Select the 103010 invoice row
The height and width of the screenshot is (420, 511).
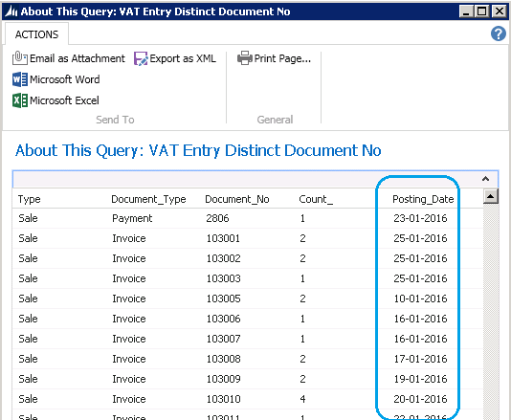coord(248,399)
